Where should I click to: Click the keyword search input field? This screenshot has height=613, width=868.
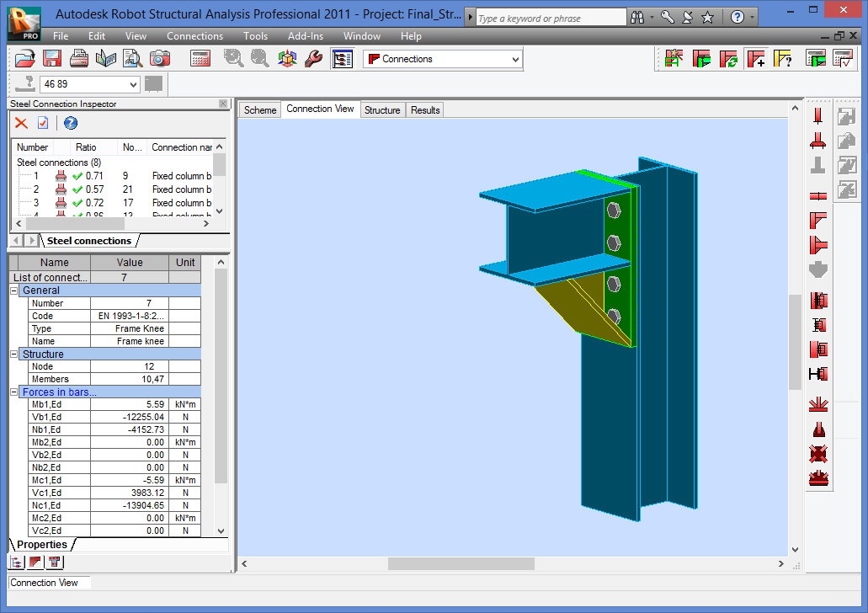551,19
